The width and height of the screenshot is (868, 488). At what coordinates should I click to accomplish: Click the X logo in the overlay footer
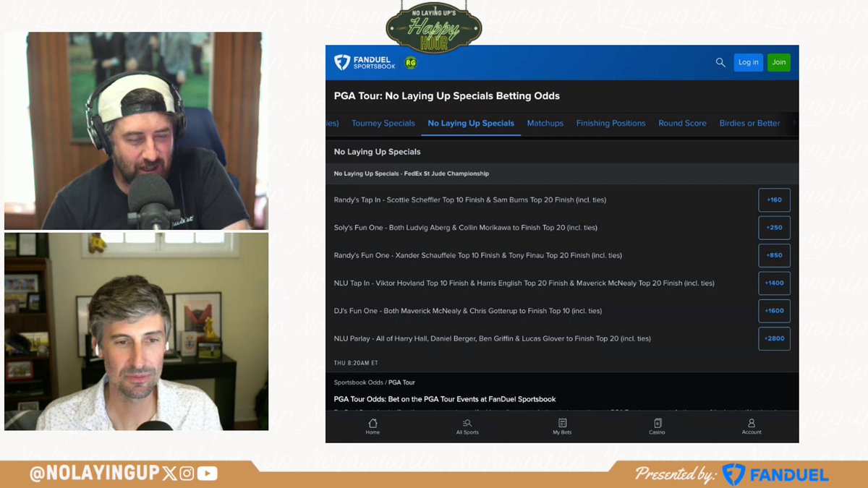point(170,474)
